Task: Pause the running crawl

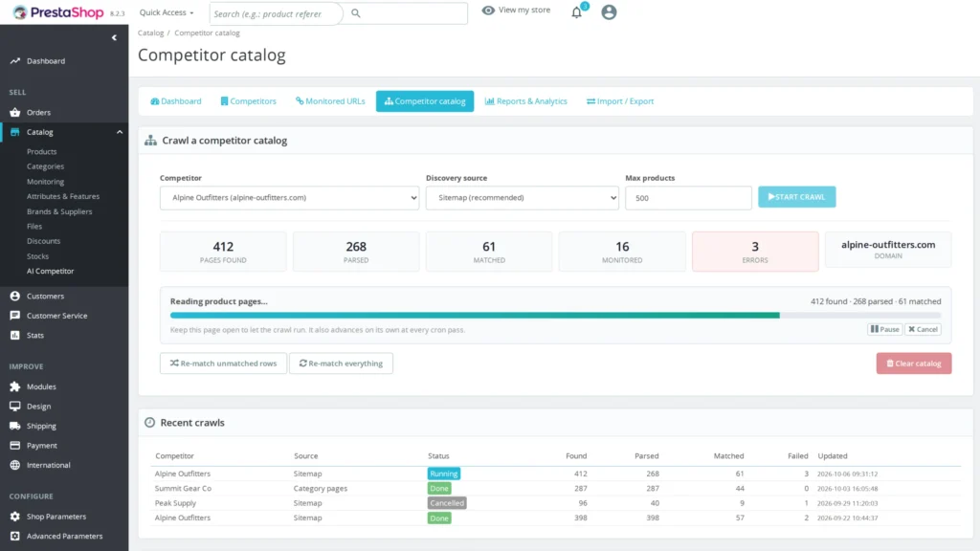Action: (885, 329)
